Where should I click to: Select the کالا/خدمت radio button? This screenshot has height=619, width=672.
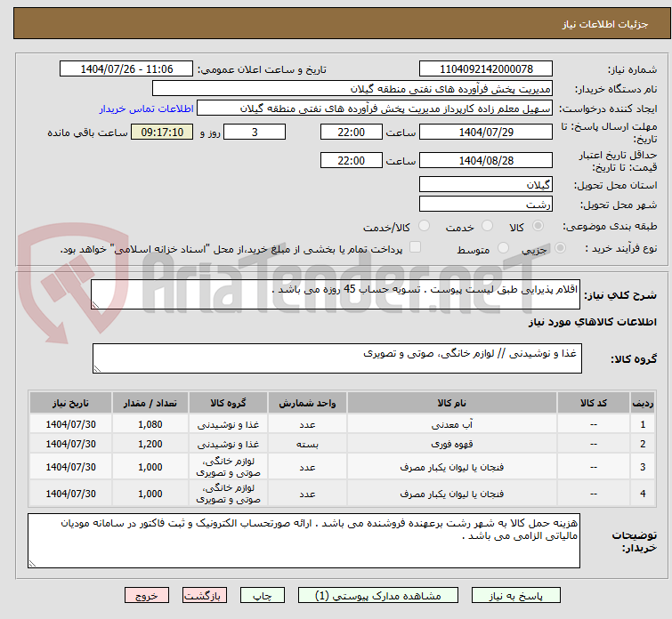pos(424,226)
